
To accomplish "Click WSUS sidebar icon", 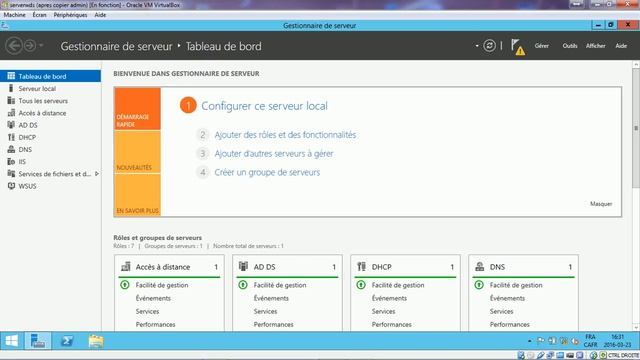I will pos(11,186).
